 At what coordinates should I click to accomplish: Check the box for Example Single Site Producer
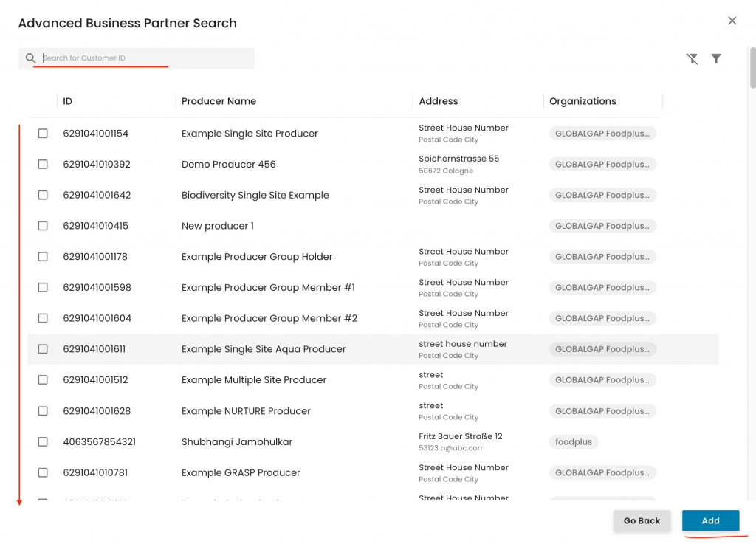point(43,134)
